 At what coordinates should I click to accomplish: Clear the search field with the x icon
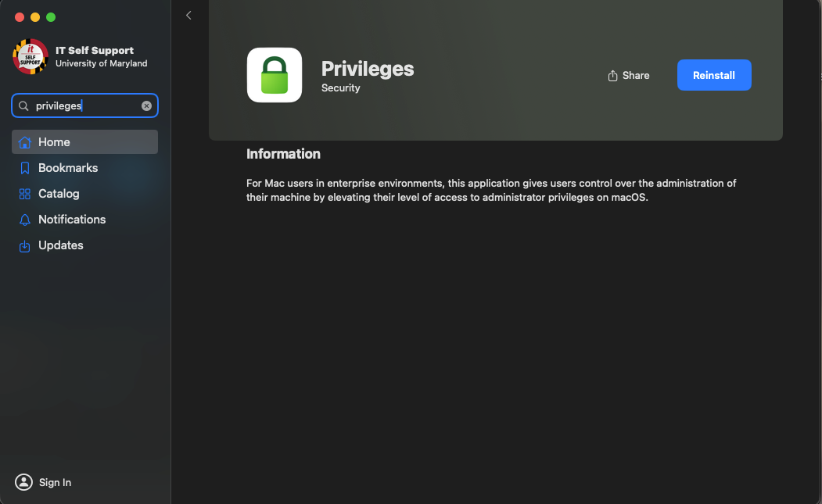point(146,105)
